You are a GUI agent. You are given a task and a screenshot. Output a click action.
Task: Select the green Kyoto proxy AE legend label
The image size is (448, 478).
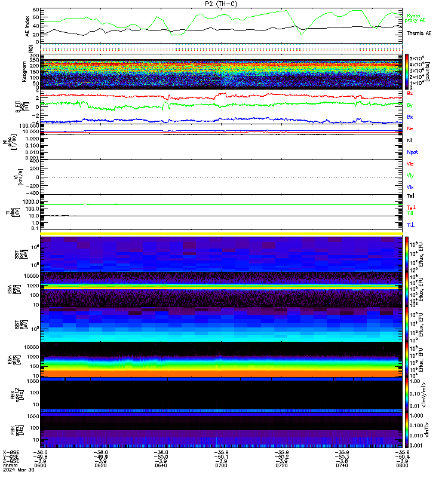tap(415, 18)
